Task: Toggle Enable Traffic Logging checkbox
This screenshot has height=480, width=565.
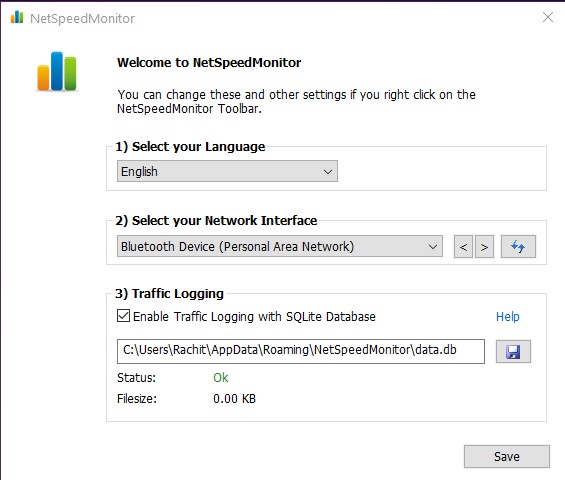Action: click(x=123, y=316)
